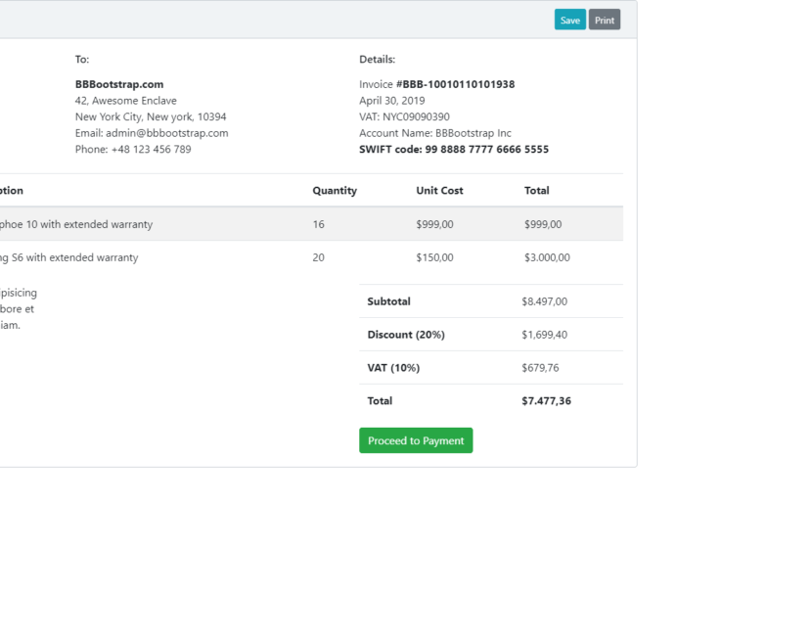Screen dimensions: 812x644
Task: Click the Proceed to Payment button
Action: (416, 440)
